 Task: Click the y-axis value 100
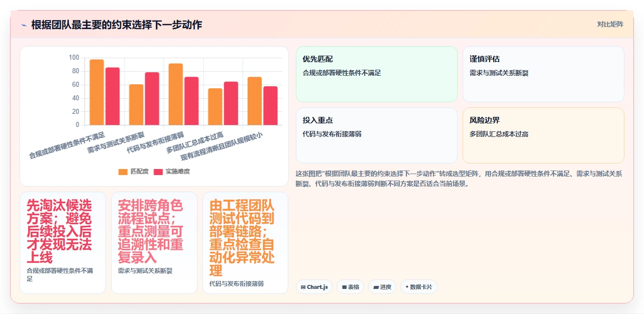coord(74,58)
